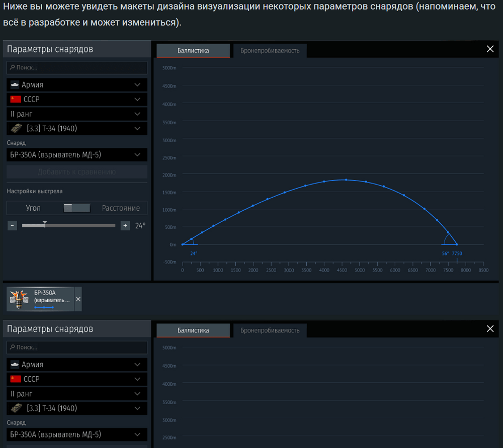
Task: Click the Добавить к сравнению button
Action: (77, 172)
